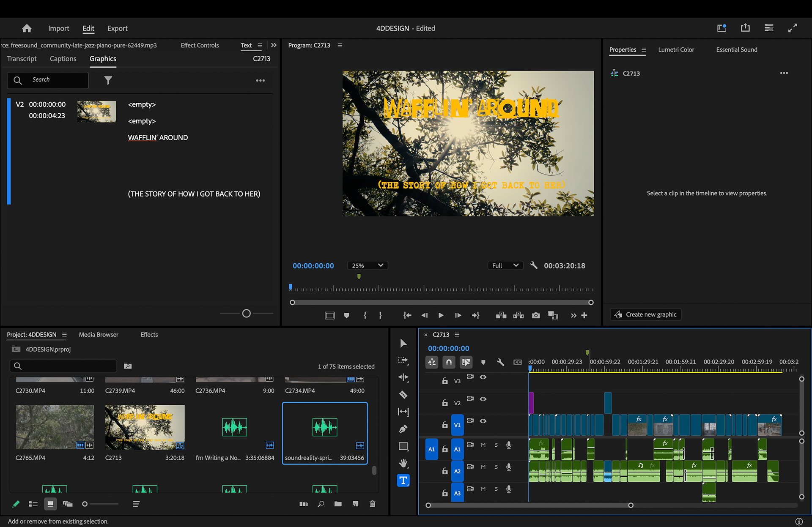Toggle V2 track output eye
Image resolution: width=812 pixels, height=527 pixels.
pyautogui.click(x=483, y=399)
